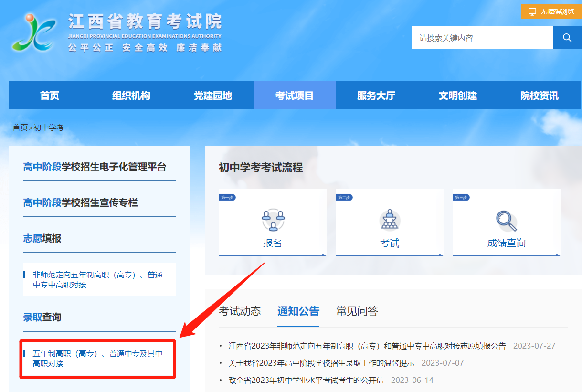Click the monitor icon beside 无障碍浏览
Image resolution: width=582 pixels, height=392 pixels.
(x=532, y=11)
